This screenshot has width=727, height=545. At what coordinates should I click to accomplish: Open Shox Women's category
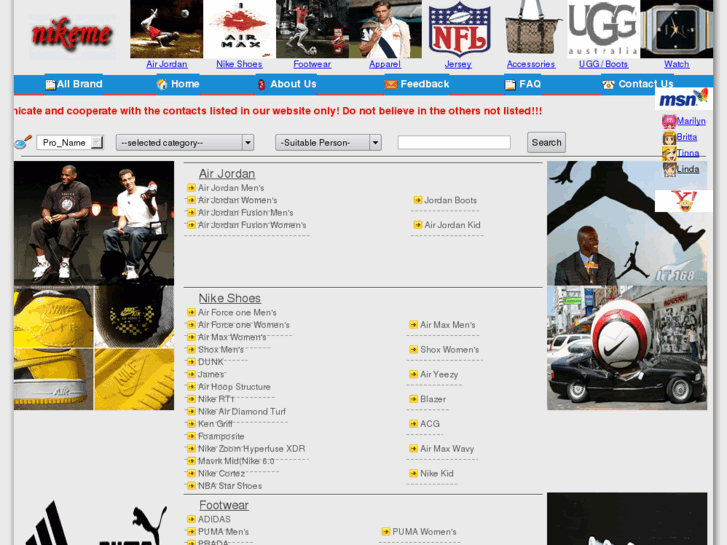449,350
